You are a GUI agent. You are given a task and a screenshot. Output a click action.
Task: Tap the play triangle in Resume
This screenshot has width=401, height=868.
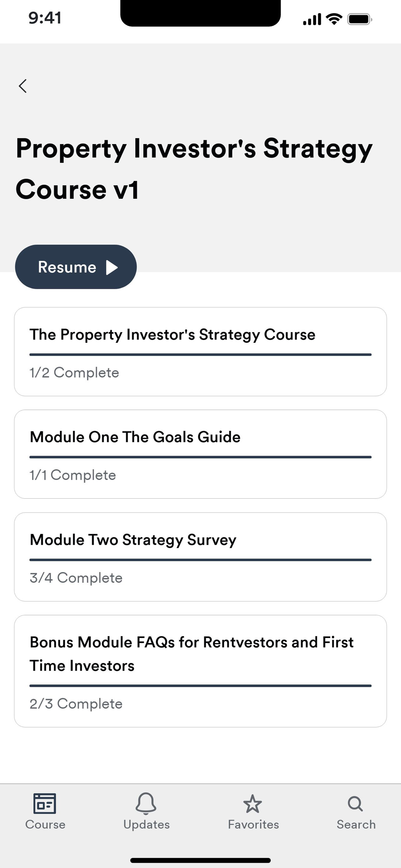[x=112, y=267]
